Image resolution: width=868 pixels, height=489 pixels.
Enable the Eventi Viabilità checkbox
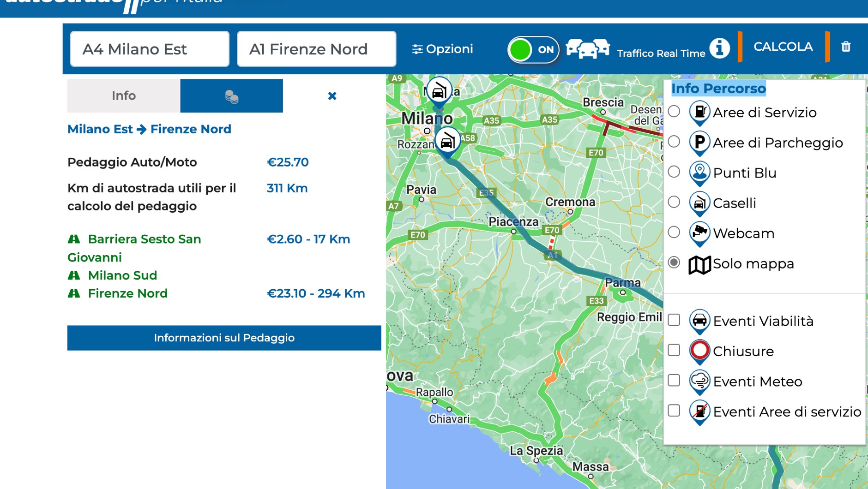pos(674,320)
